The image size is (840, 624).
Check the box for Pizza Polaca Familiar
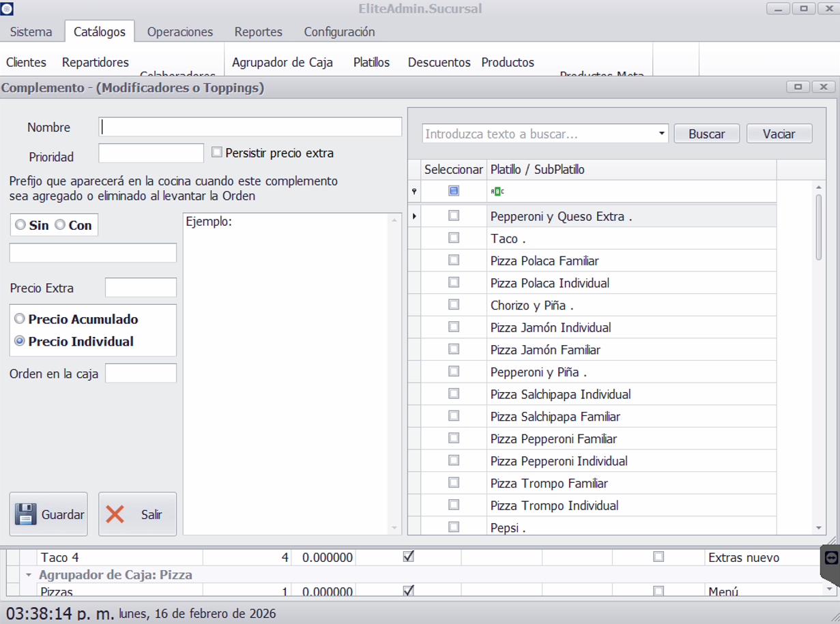point(454,261)
